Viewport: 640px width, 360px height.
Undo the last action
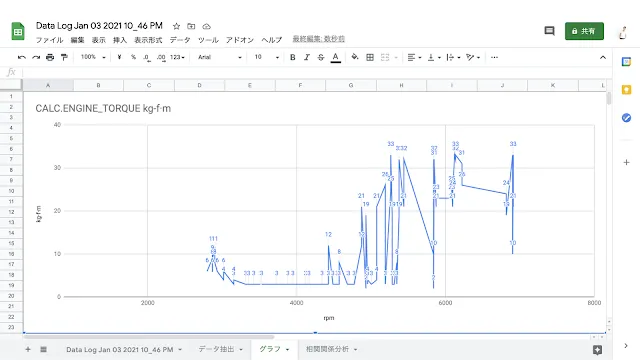pyautogui.click(x=22, y=57)
